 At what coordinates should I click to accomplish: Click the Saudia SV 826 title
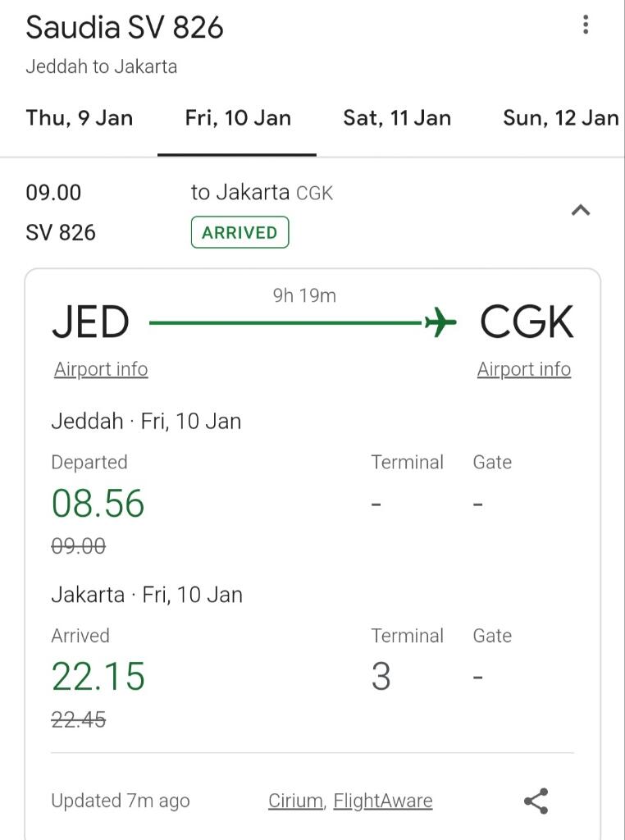[x=125, y=28]
